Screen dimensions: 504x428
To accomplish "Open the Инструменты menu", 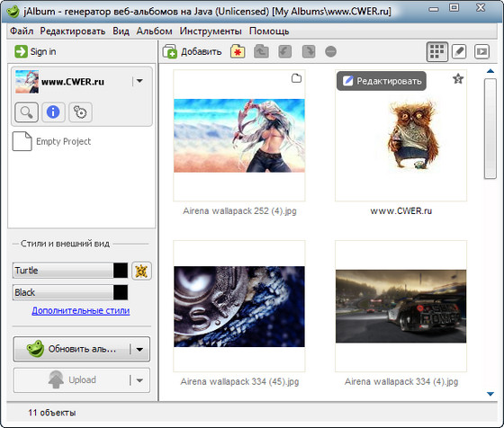I will coord(211,31).
